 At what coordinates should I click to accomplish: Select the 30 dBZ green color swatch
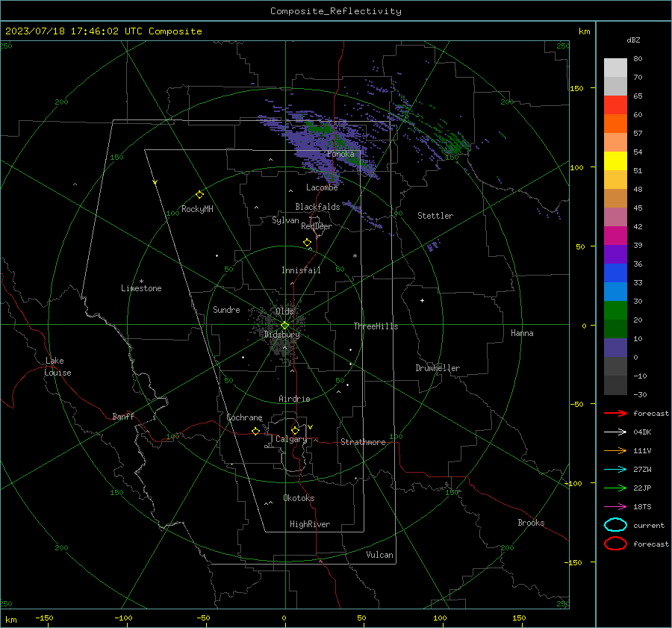click(615, 310)
